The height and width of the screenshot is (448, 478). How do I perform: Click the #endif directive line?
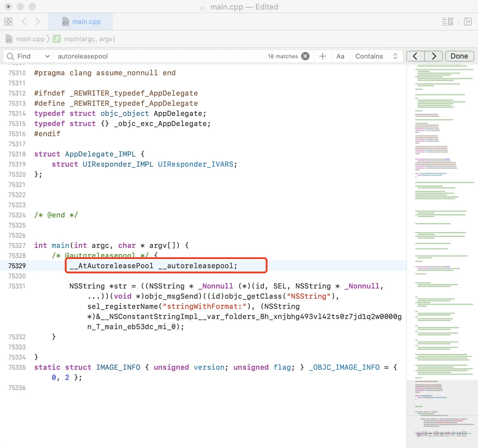click(x=47, y=134)
